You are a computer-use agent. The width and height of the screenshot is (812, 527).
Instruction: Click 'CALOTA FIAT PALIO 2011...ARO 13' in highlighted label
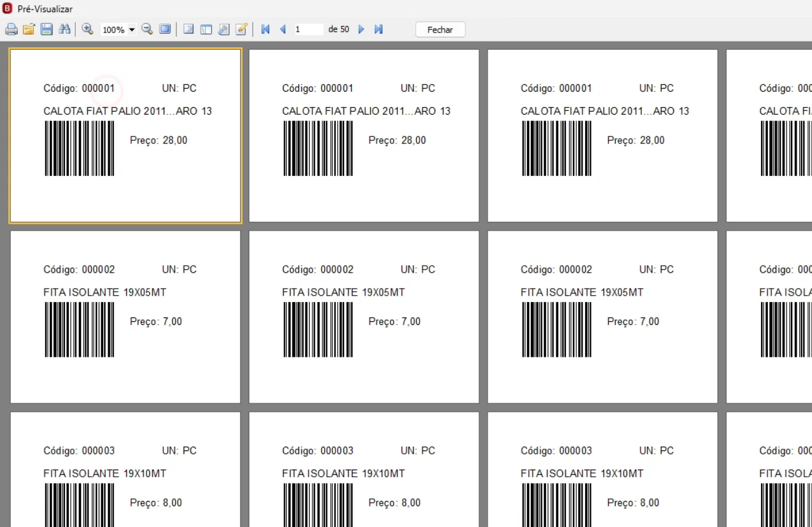click(x=127, y=111)
